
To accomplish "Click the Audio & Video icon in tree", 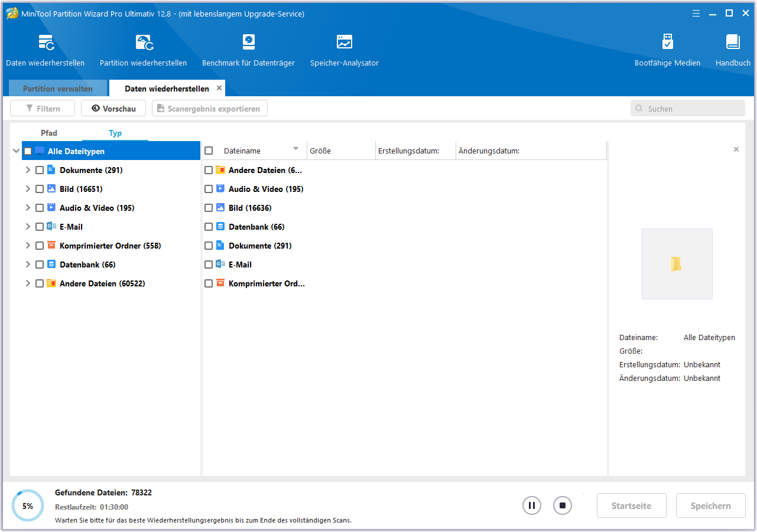I will pyautogui.click(x=51, y=208).
